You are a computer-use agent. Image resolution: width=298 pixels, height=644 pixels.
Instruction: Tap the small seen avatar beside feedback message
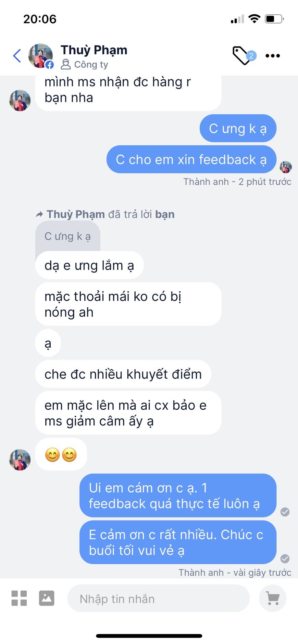click(x=286, y=167)
